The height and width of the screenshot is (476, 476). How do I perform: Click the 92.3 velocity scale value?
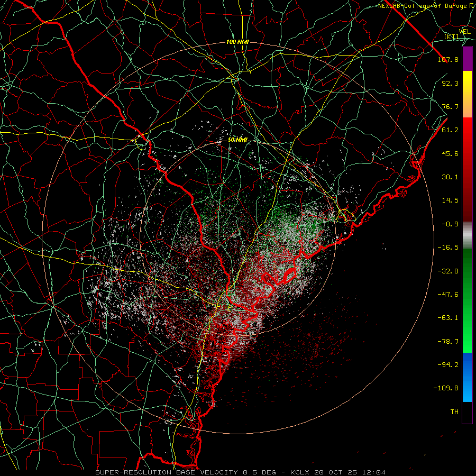point(450,83)
